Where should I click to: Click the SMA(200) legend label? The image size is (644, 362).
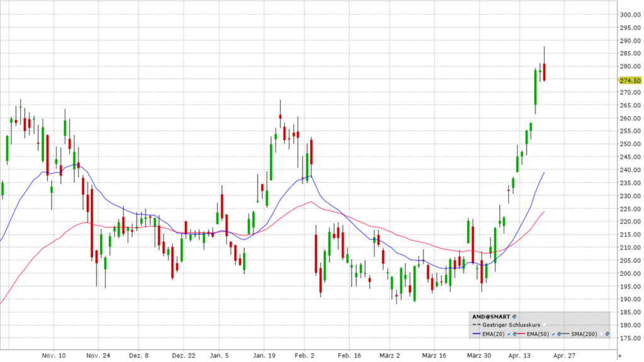[x=584, y=334]
